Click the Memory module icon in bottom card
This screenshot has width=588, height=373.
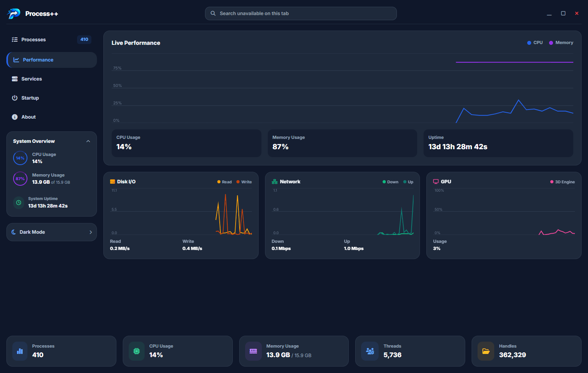253,351
